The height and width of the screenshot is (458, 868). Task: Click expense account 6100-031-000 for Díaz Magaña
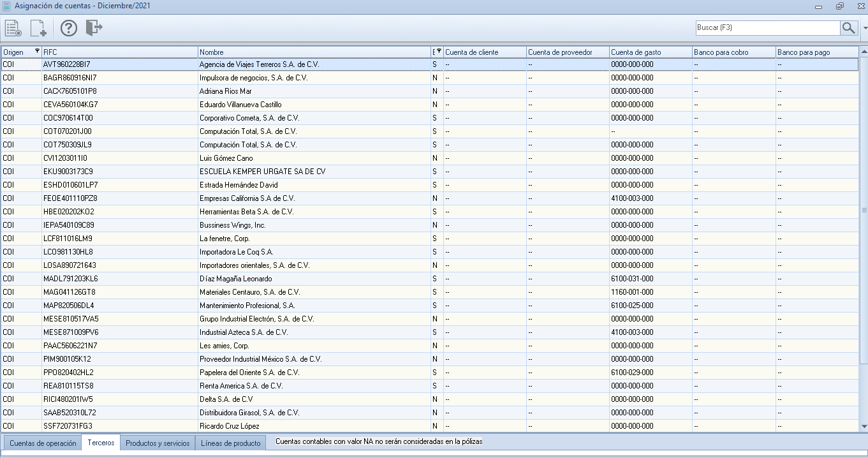pyautogui.click(x=632, y=279)
